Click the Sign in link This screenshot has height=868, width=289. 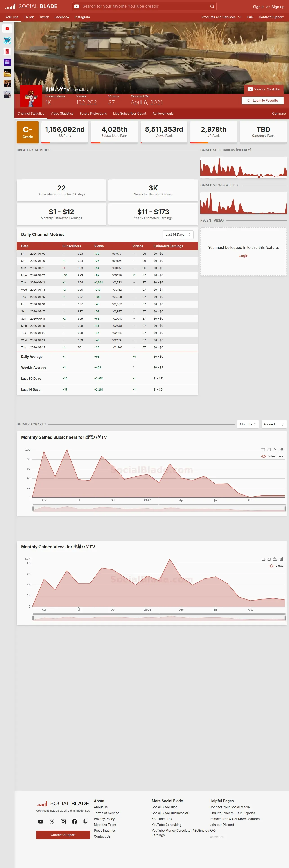click(x=259, y=7)
